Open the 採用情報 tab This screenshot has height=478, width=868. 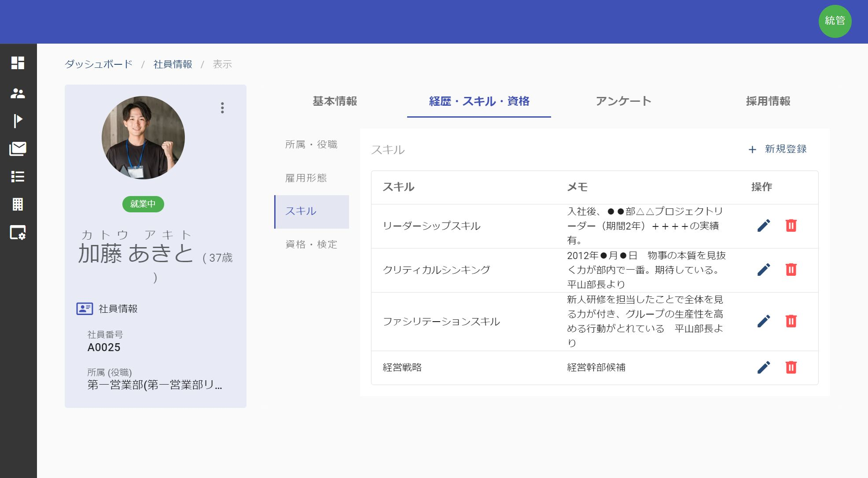coord(768,101)
